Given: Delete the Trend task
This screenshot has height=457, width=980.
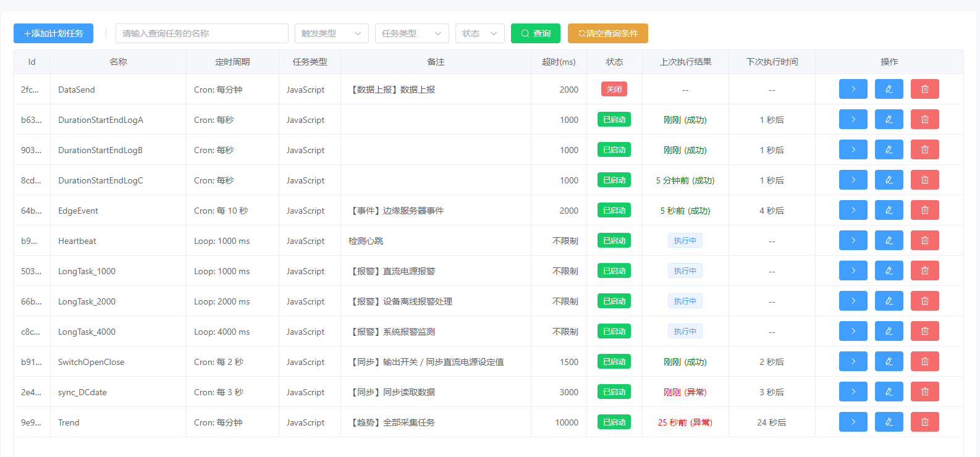Looking at the screenshot, I should (924, 422).
